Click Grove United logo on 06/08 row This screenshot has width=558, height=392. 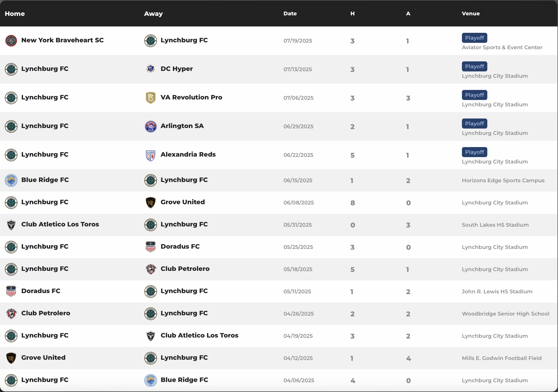pyautogui.click(x=151, y=203)
